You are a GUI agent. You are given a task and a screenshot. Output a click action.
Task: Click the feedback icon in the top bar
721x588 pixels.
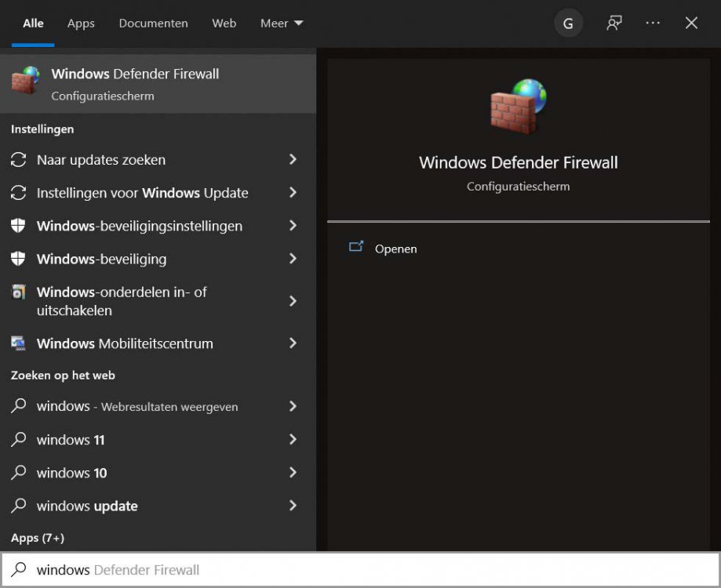614,24
